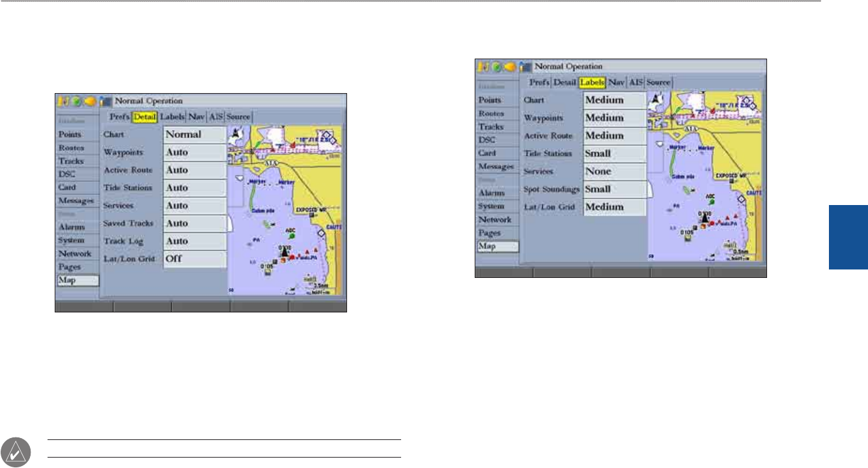Viewport: 868px width, 468px height.
Task: Open the Chart detail dropdown showing Normal
Action: tap(195, 135)
